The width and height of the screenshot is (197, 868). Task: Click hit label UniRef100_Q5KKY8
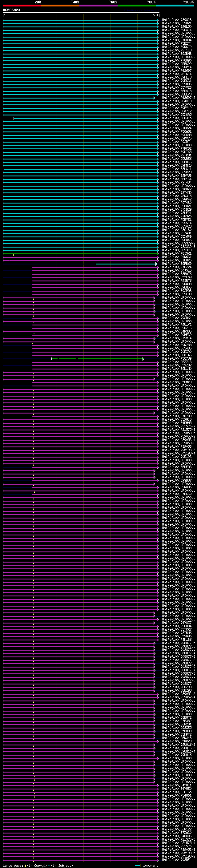(x=177, y=742)
